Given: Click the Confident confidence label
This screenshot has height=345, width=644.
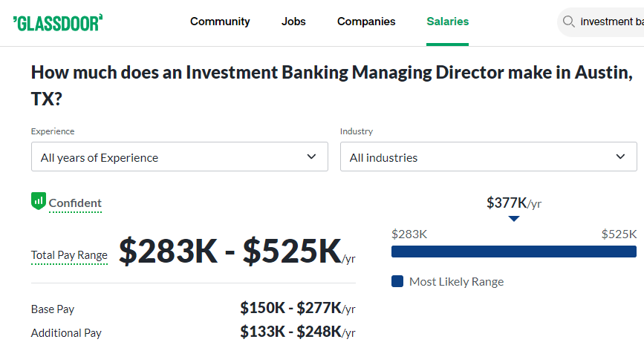Looking at the screenshot, I should tap(75, 203).
